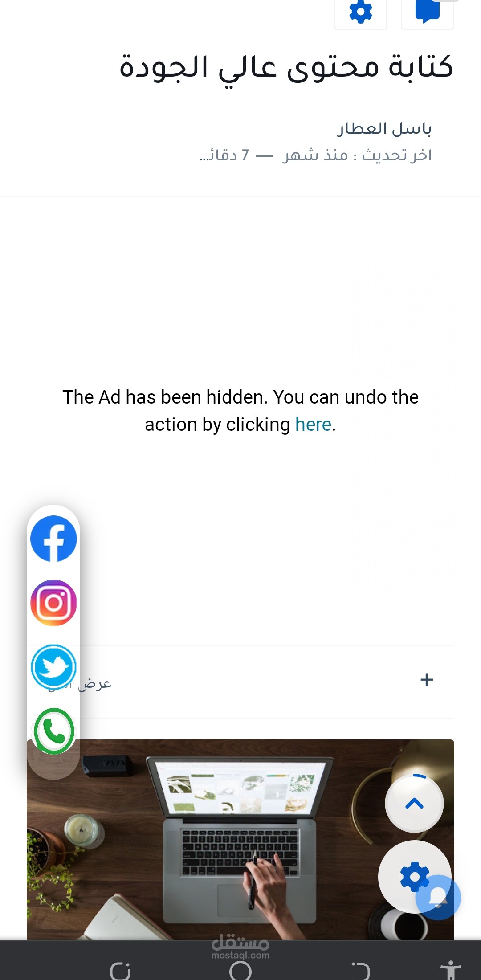Tap the blue notification bell bubble
The height and width of the screenshot is (980, 481).
click(x=438, y=897)
